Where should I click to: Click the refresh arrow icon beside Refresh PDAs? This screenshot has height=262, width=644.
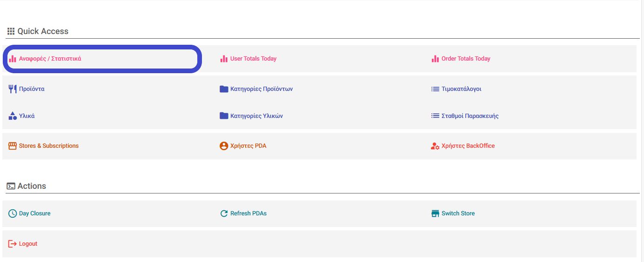[224, 214]
